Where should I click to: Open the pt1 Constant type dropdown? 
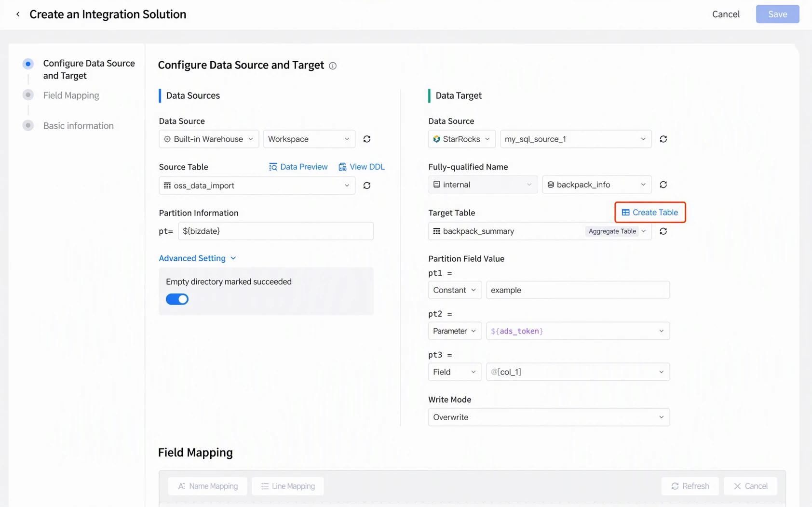click(455, 290)
